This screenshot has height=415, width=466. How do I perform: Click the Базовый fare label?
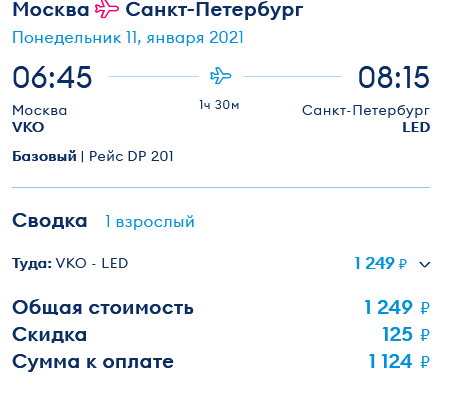click(x=44, y=156)
